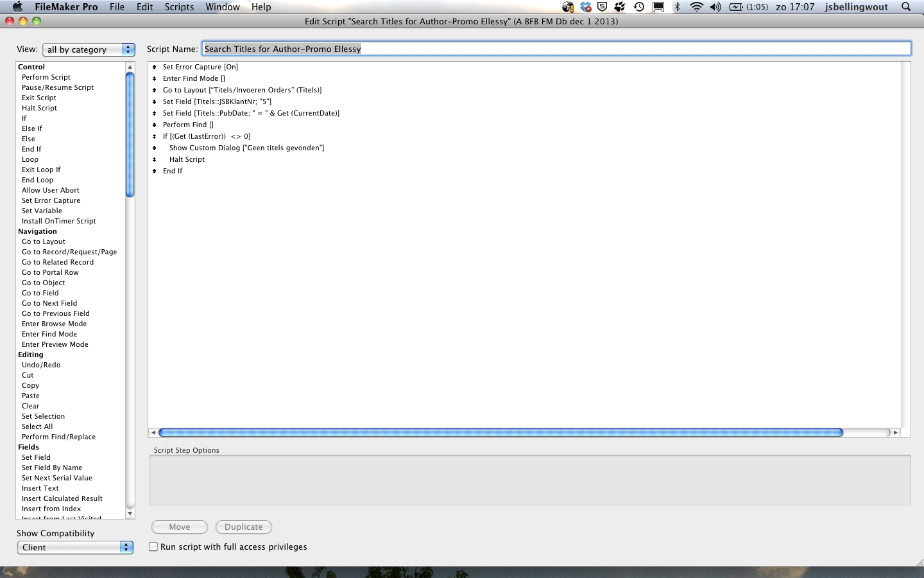Click the clock showing zo 17:07
This screenshot has height=578, width=924.
tap(795, 6)
